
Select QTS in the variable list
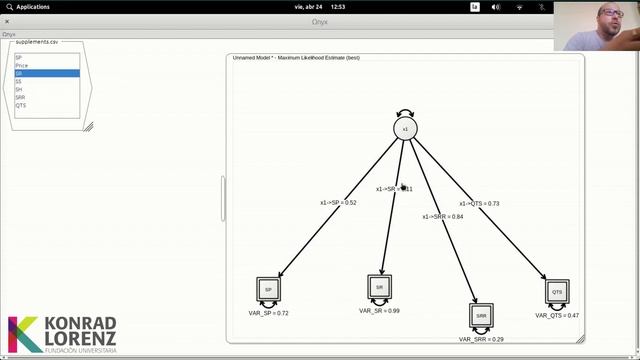tap(47, 105)
